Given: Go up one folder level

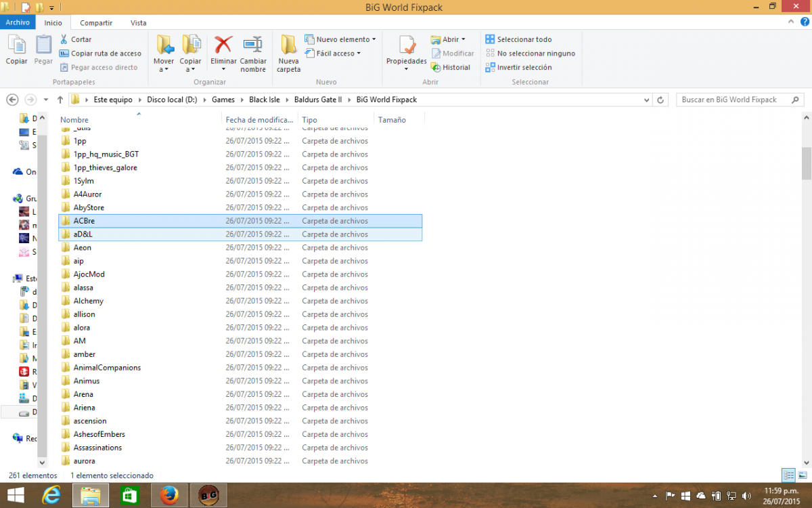Looking at the screenshot, I should click(x=60, y=100).
